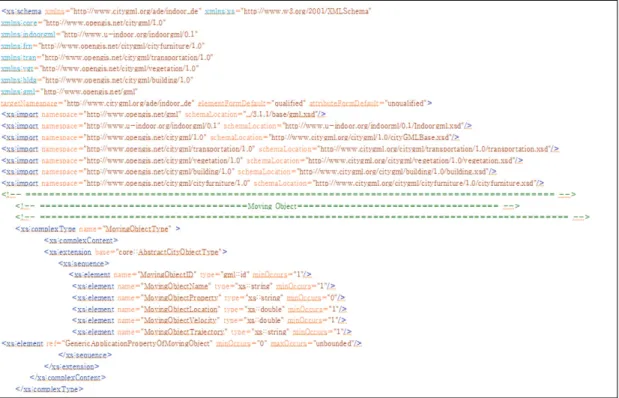
Task: Click the "MovingObjectProperty" element name
Action: click(182, 298)
